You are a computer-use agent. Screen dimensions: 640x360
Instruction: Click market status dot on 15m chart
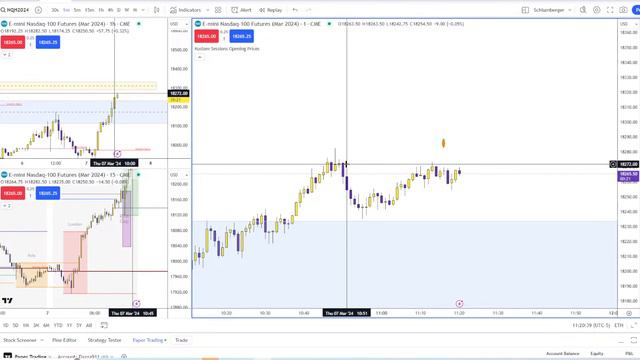(139, 175)
